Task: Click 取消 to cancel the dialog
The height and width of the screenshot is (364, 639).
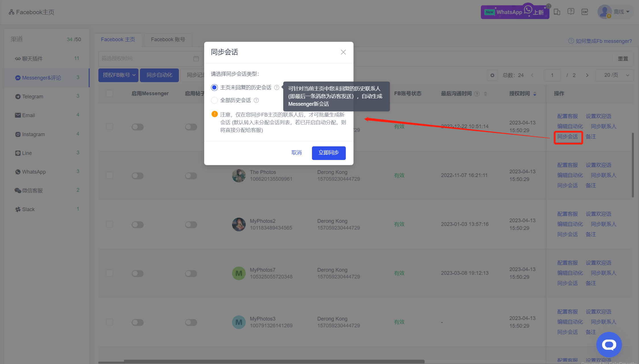Action: click(x=296, y=153)
